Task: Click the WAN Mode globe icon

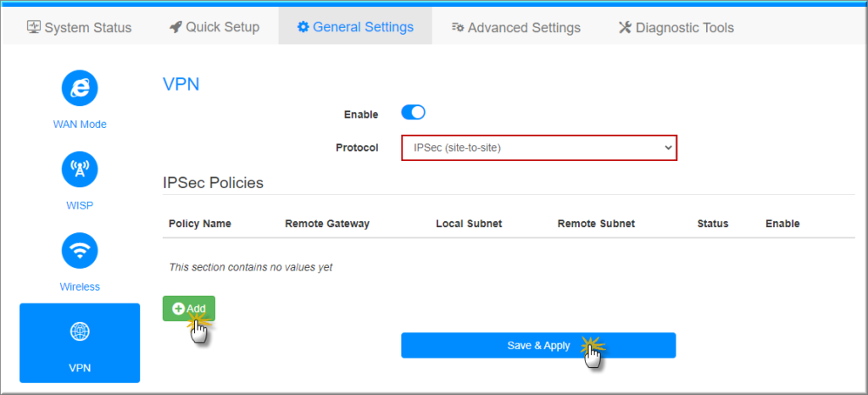Action: [x=80, y=87]
